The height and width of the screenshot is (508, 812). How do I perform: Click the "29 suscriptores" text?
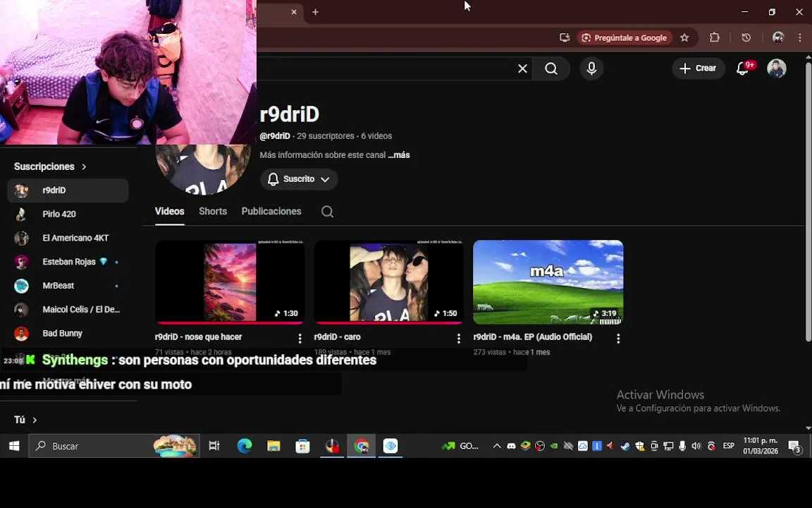[x=325, y=135]
